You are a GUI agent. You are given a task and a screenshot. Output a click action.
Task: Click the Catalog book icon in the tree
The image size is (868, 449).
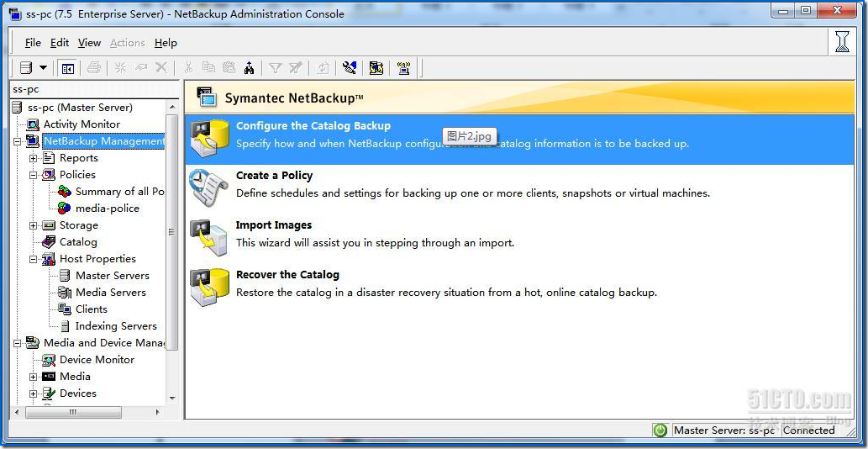point(50,242)
